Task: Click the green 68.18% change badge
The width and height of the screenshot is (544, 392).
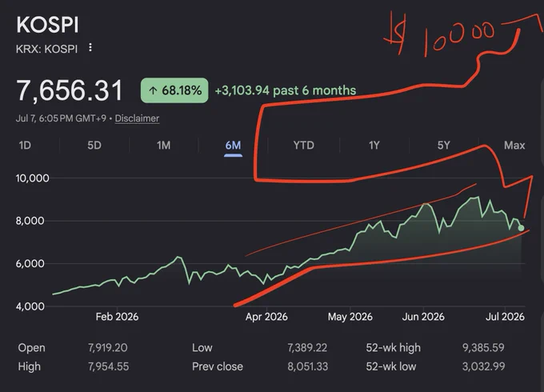Action: (174, 90)
